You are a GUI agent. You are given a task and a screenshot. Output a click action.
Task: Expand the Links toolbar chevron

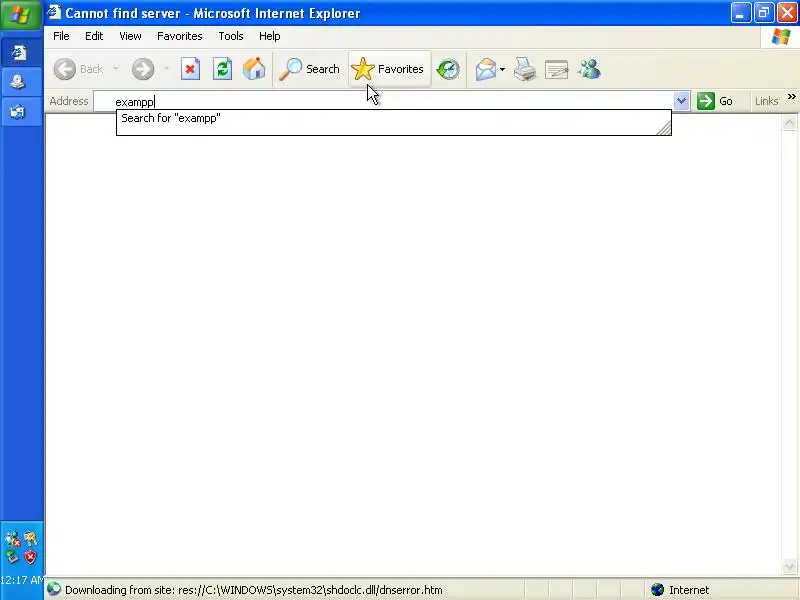(791, 96)
